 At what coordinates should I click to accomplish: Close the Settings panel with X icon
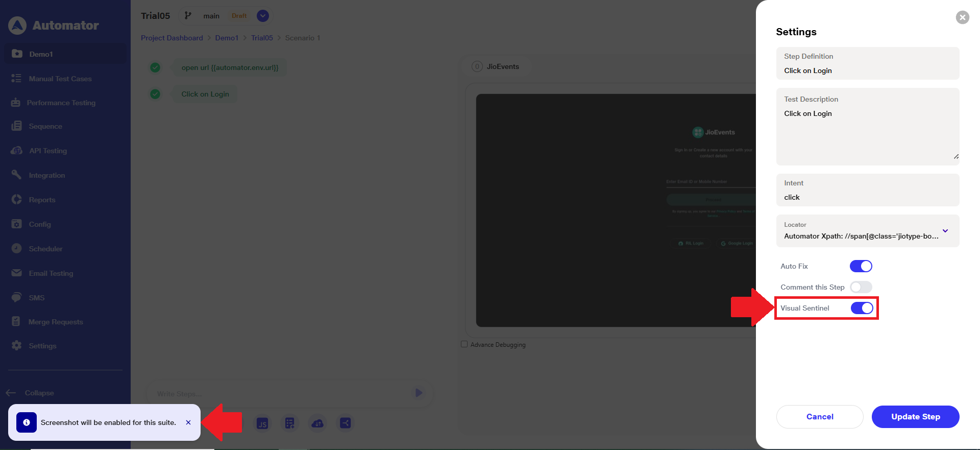pos(962,17)
